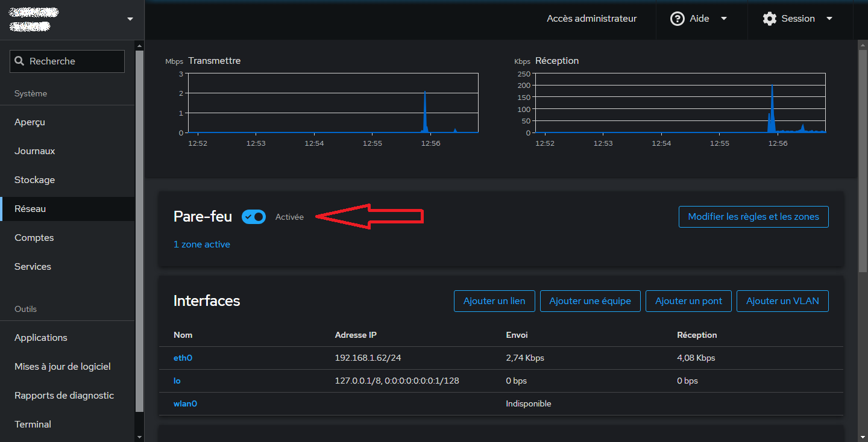This screenshot has height=442, width=868.
Task: Expand the Session dropdown caret
Action: (x=829, y=19)
